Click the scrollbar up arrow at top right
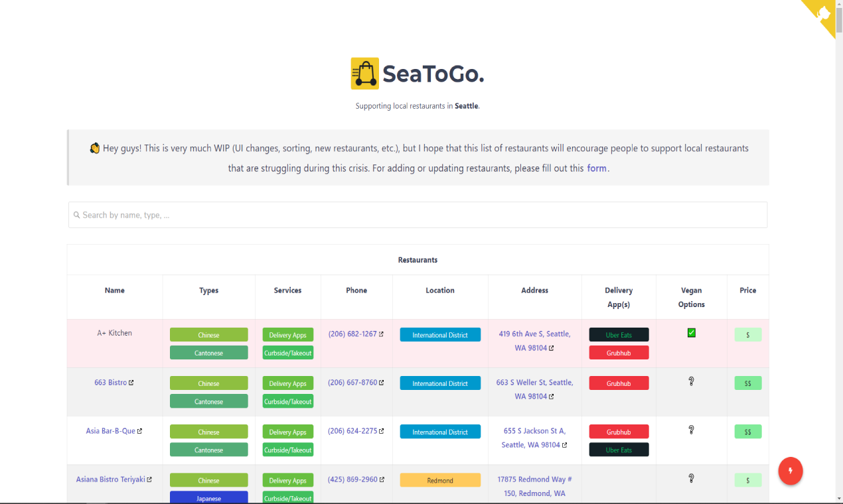 click(x=838, y=3)
